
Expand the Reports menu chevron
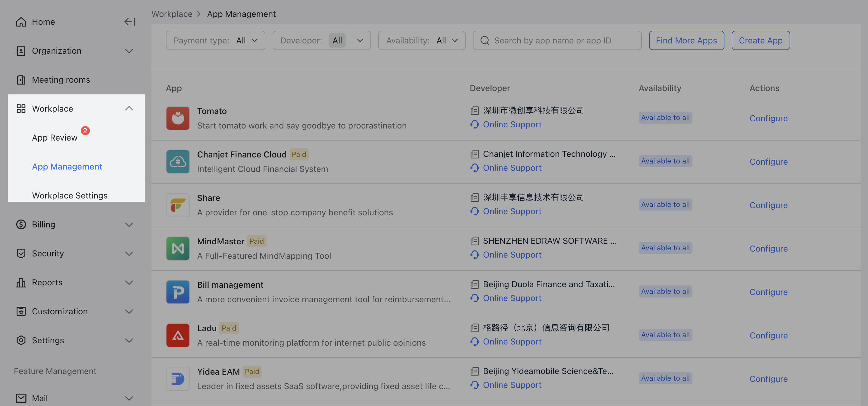click(129, 282)
